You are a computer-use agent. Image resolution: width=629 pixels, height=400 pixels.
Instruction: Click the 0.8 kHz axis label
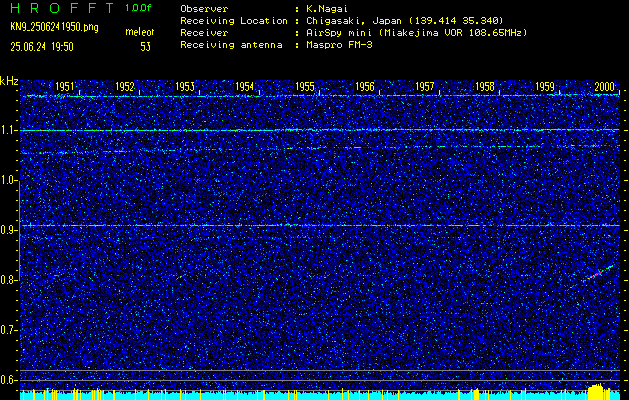click(8, 280)
